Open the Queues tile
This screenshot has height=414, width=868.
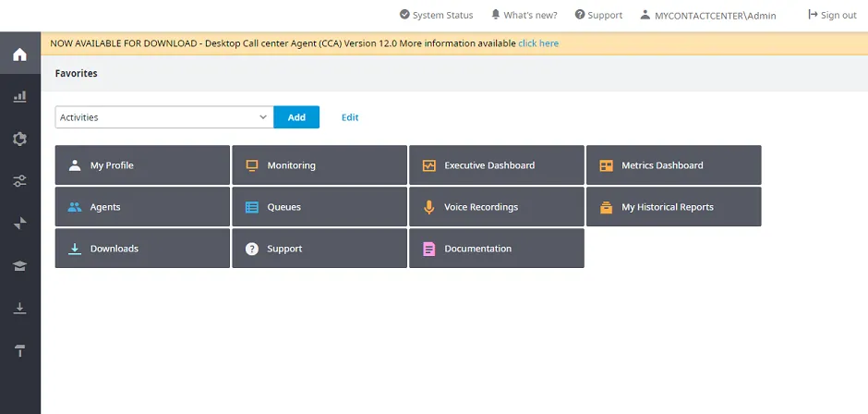pos(319,207)
